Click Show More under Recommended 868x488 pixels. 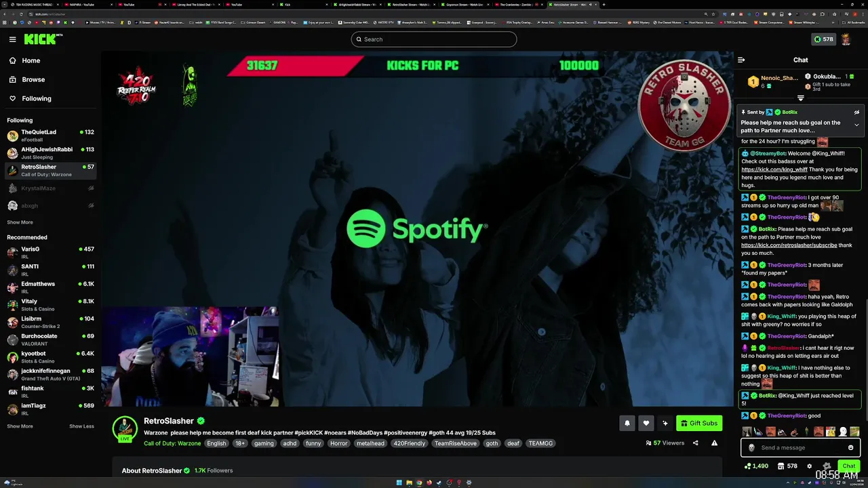(20, 426)
